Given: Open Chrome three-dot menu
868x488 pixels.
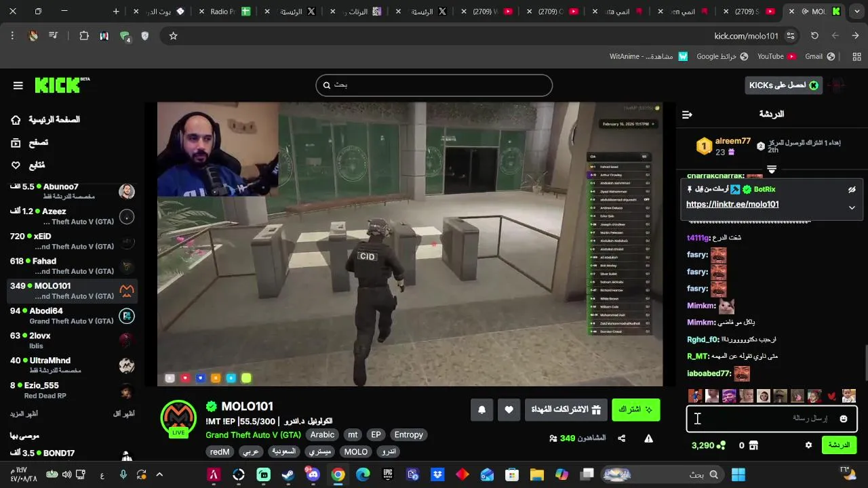Looking at the screenshot, I should [12, 36].
